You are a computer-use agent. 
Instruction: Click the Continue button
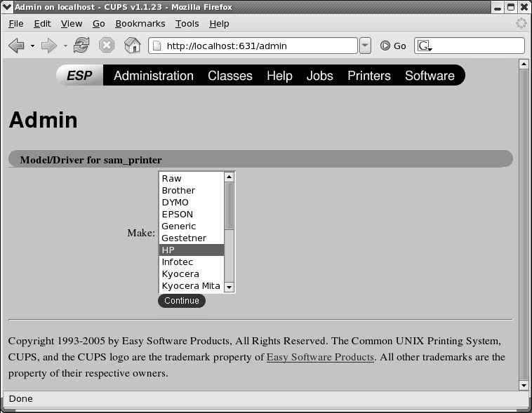182,301
